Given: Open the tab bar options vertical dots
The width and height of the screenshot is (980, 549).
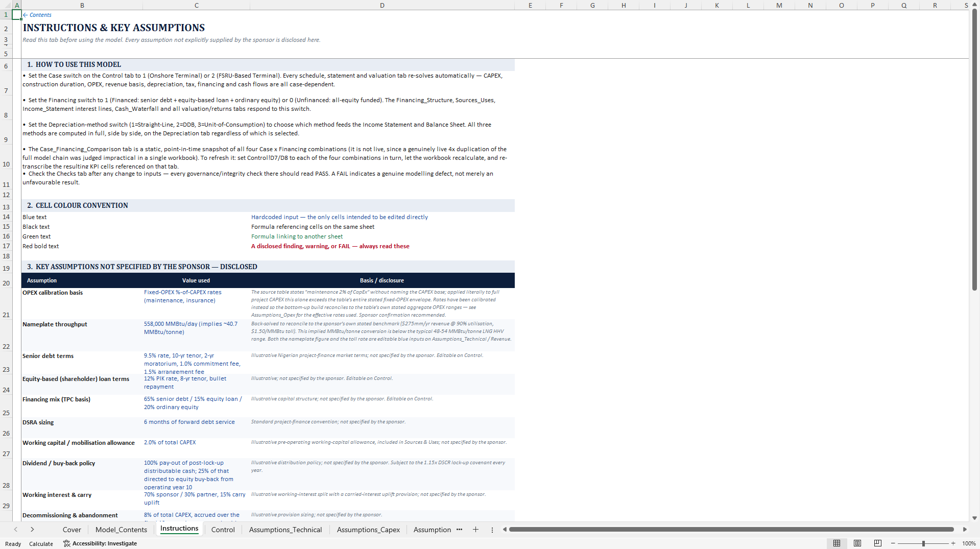Looking at the screenshot, I should 492,530.
